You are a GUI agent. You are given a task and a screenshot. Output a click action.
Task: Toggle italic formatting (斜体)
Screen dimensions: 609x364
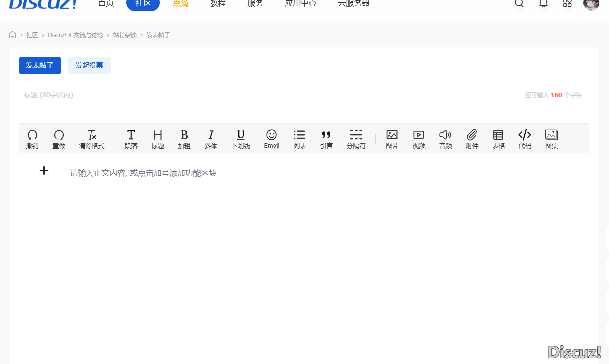point(211,139)
